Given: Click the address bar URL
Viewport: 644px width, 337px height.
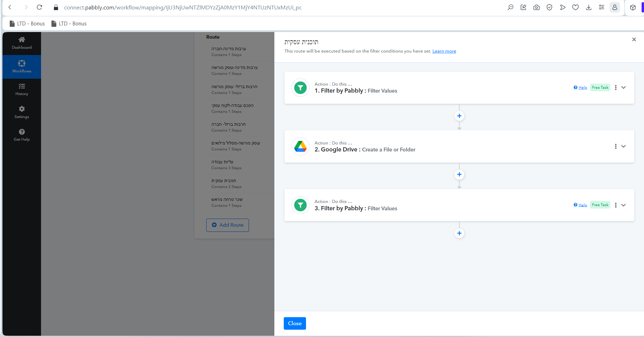Looking at the screenshot, I should click(183, 7).
